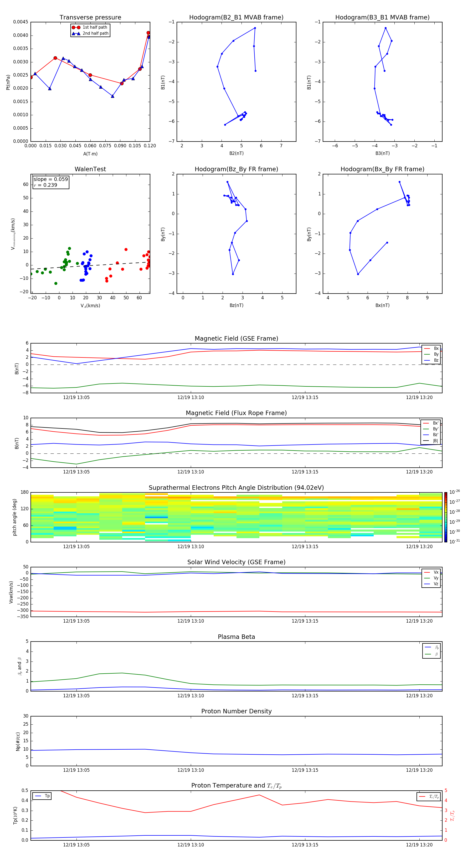473x868 pixels.
Task: Select 'Bx' in the GSE magnetic field legend
Action: point(431,349)
